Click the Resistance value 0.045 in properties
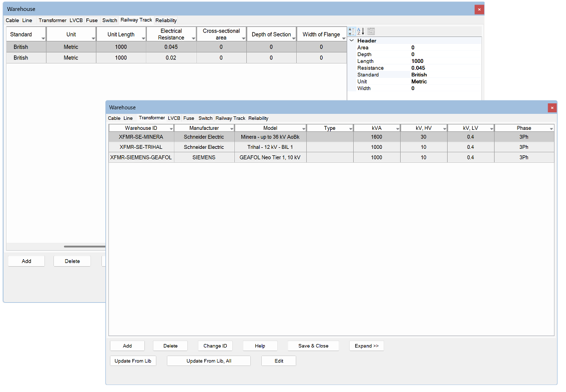The width and height of the screenshot is (566, 392). (418, 68)
